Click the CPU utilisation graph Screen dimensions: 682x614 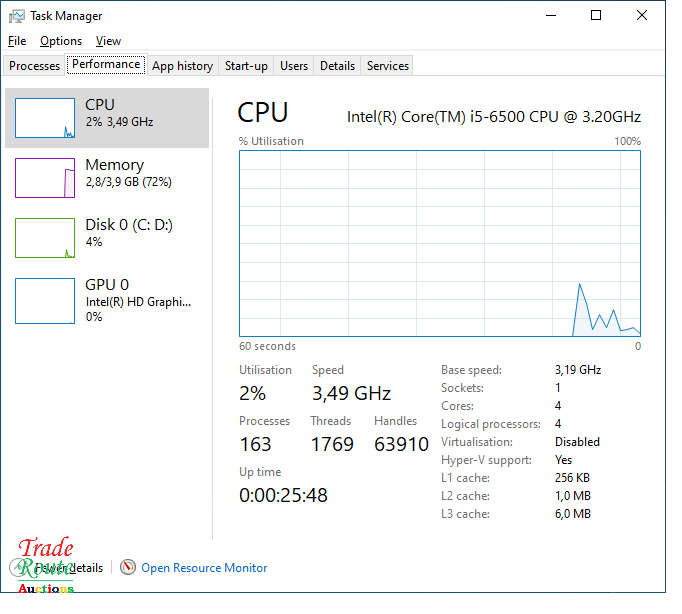point(440,244)
